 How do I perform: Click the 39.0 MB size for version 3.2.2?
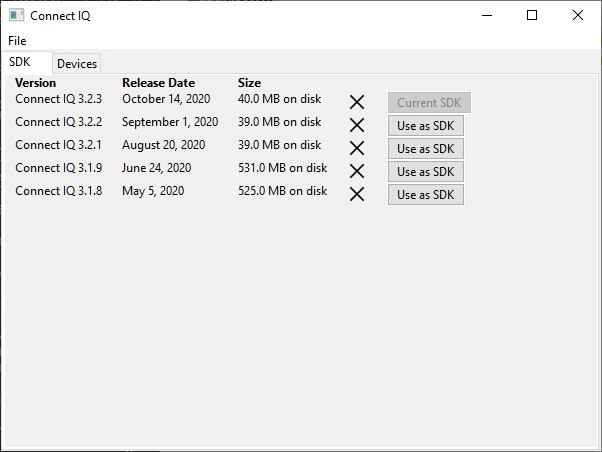(x=280, y=122)
